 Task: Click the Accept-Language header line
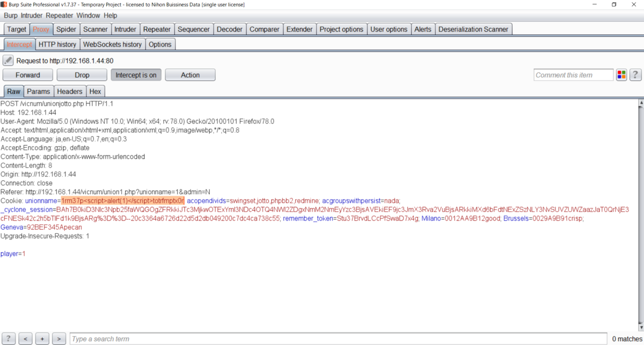tap(64, 139)
